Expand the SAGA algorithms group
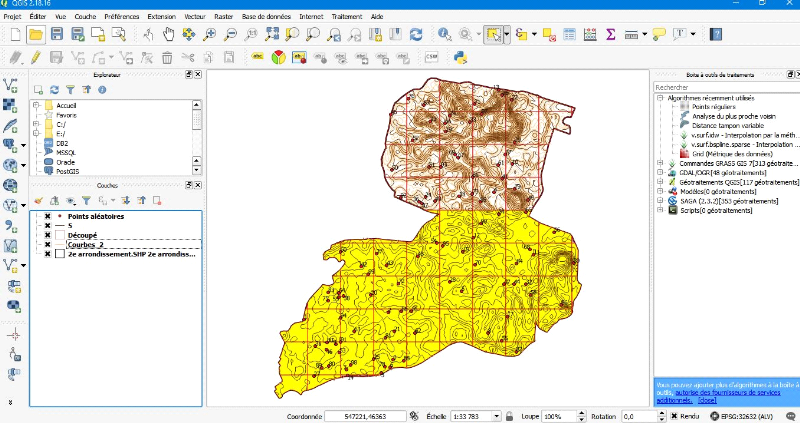 click(x=660, y=200)
